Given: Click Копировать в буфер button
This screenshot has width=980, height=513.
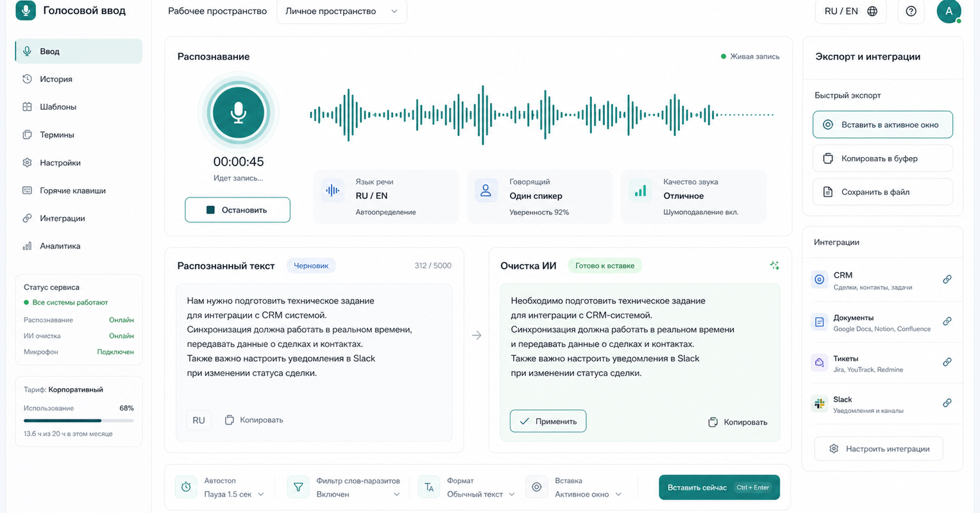Looking at the screenshot, I should (x=883, y=158).
